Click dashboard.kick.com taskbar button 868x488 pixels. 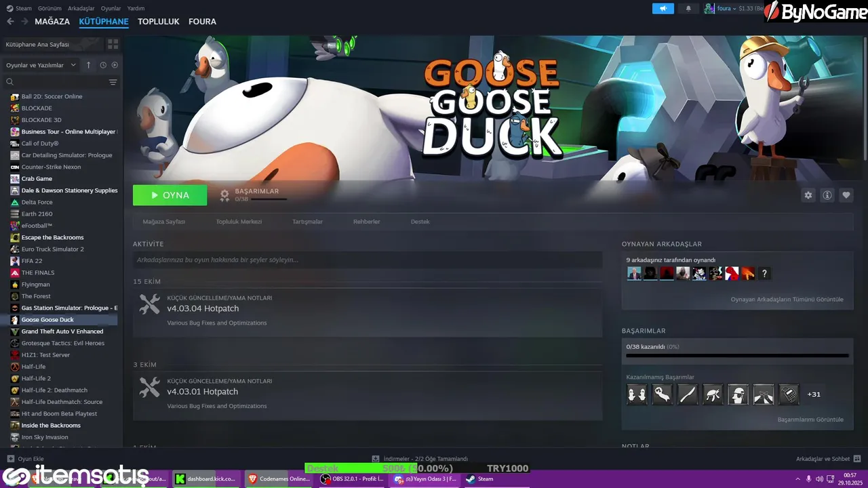point(205,479)
